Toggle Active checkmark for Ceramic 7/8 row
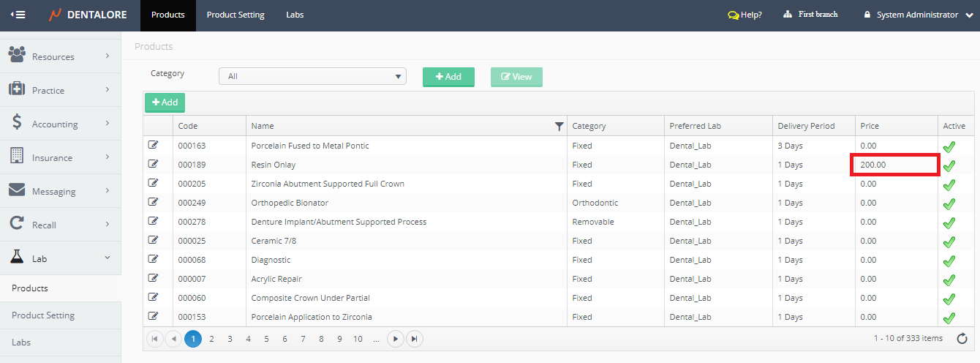Viewport: 980px width, 363px height. click(949, 242)
